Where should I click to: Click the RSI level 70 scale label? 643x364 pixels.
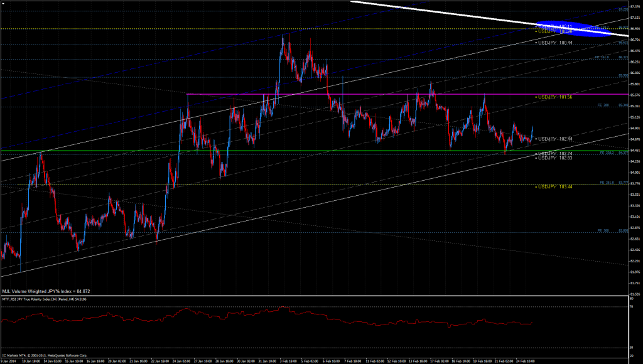[x=632, y=307]
